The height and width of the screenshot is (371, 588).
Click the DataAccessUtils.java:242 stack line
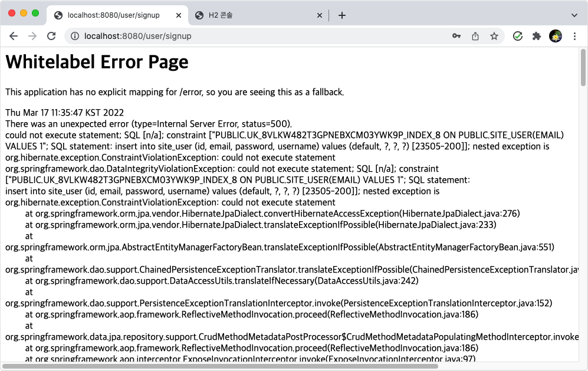[x=222, y=281]
